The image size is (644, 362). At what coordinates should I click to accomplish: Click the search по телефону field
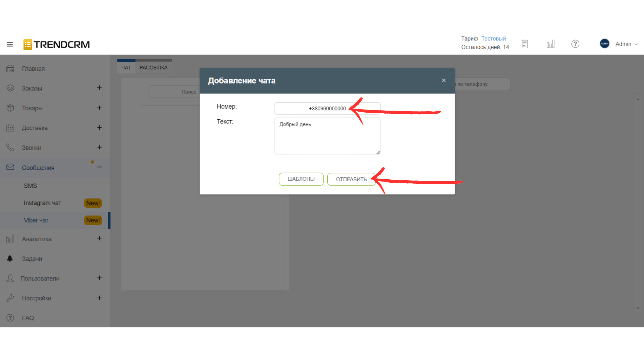click(x=482, y=84)
